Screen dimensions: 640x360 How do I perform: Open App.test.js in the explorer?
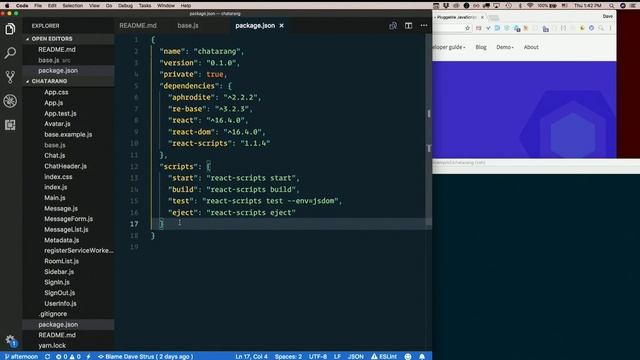click(x=60, y=113)
